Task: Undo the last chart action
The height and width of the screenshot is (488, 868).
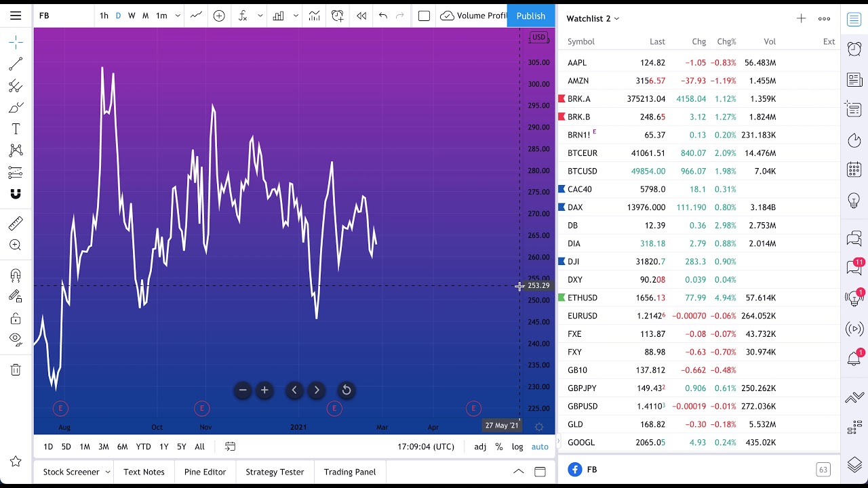Action: 383,16
